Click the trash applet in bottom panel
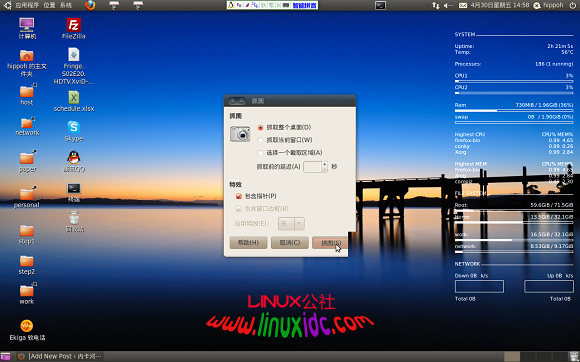Screen dimensions: 580x362 [x=574, y=356]
